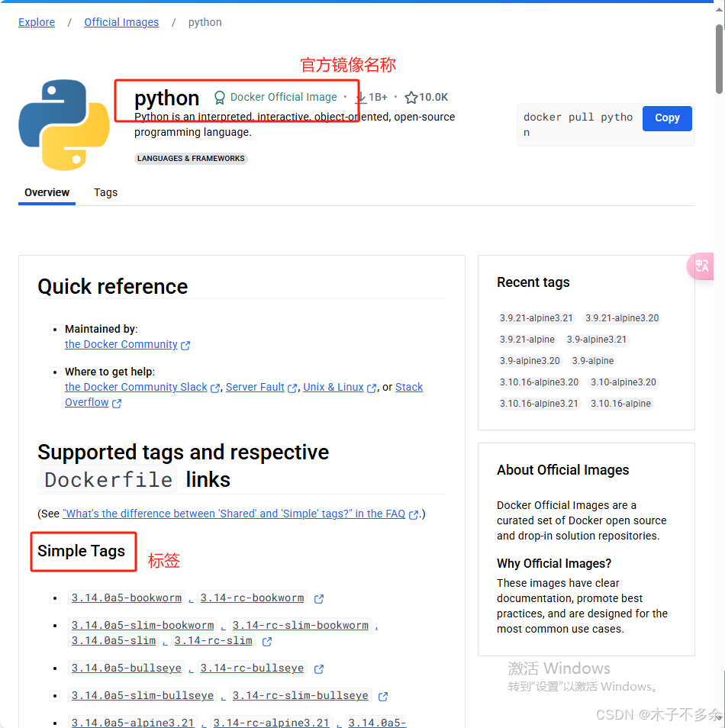The height and width of the screenshot is (728, 725).
Task: Click the Quick reference heading
Action: (113, 286)
